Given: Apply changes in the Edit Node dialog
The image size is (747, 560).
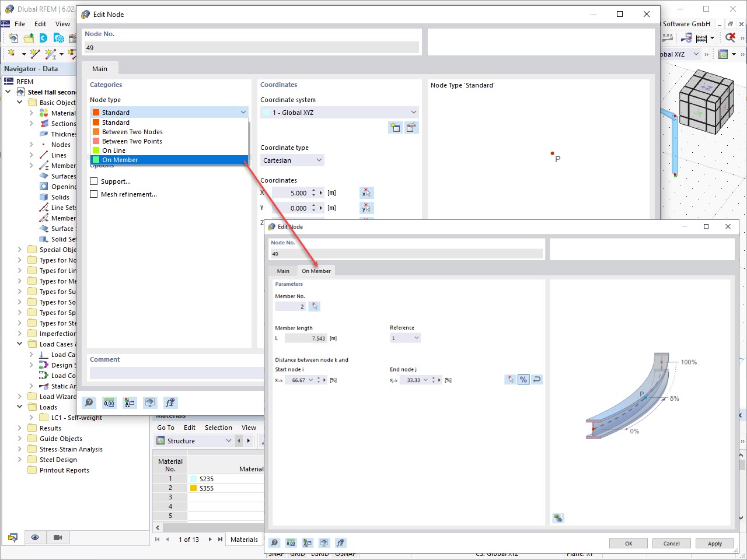Looking at the screenshot, I should (x=714, y=543).
